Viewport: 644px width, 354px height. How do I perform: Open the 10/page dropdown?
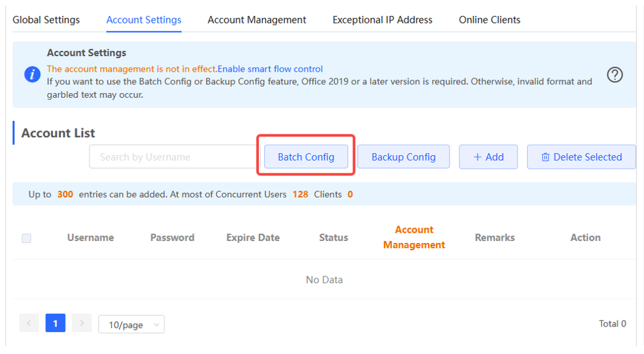click(131, 325)
